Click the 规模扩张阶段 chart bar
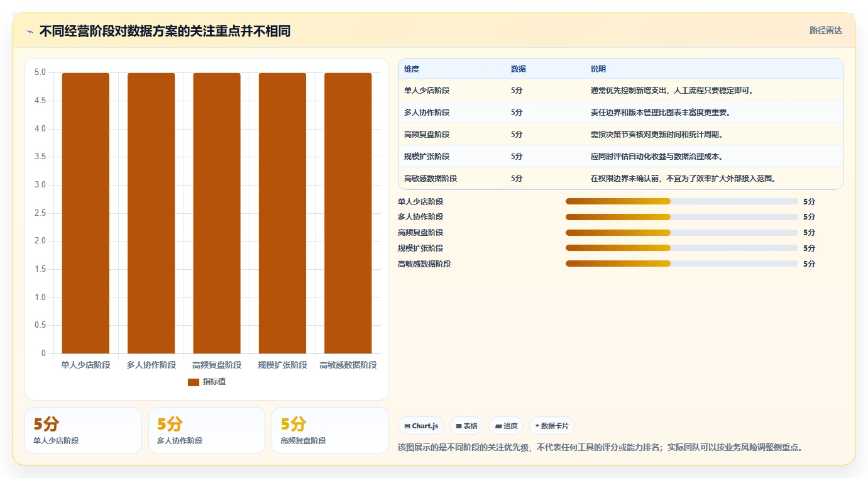This screenshot has width=868, height=478. click(x=282, y=213)
